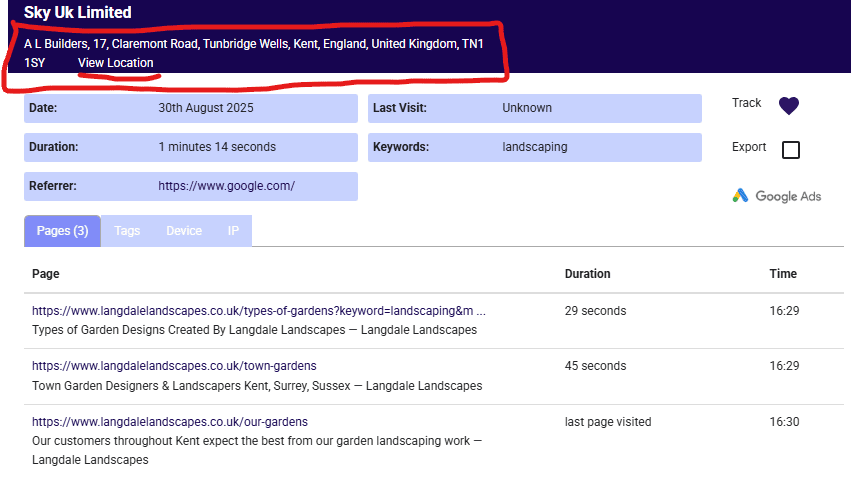Show the IP tab

point(233,231)
